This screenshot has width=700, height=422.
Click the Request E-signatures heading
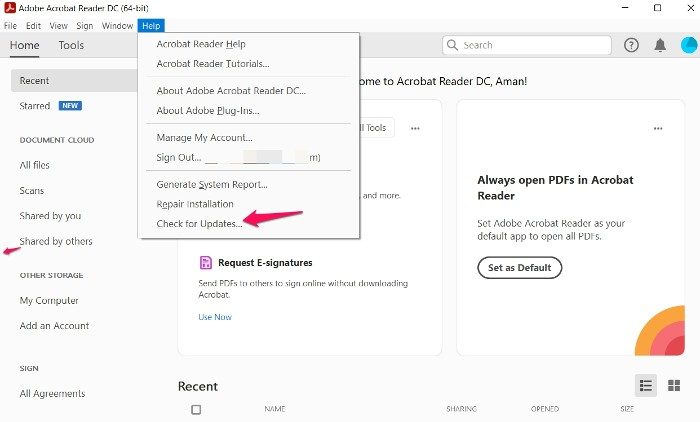click(x=265, y=263)
